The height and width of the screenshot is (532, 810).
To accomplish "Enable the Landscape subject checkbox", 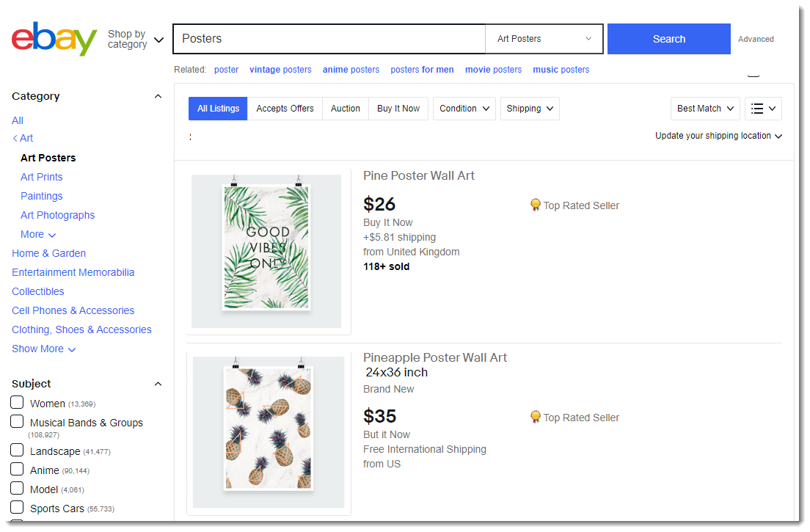I will (x=17, y=451).
